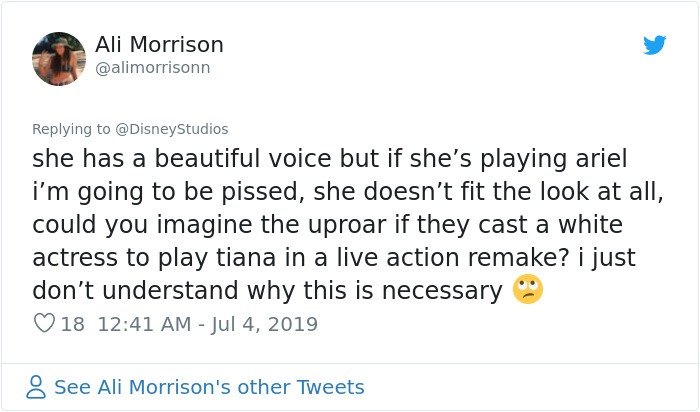Click the line starting 'could you imagine'
This screenshot has height=412, width=700.
coord(327,224)
